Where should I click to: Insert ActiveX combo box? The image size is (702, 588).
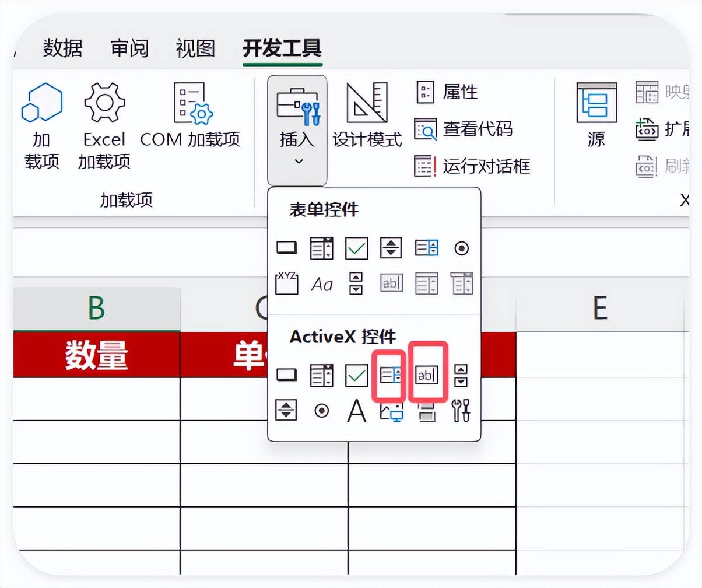tap(321, 376)
